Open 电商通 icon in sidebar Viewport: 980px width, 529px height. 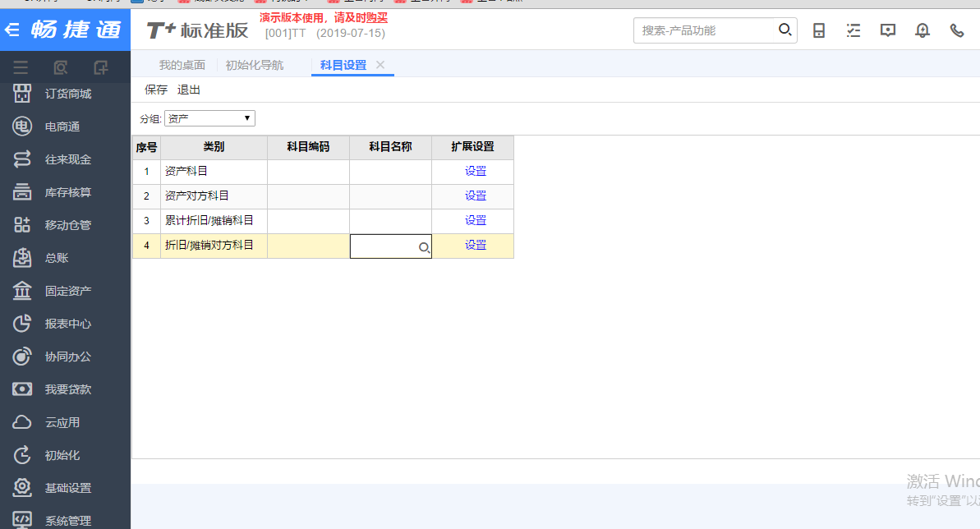click(x=22, y=126)
